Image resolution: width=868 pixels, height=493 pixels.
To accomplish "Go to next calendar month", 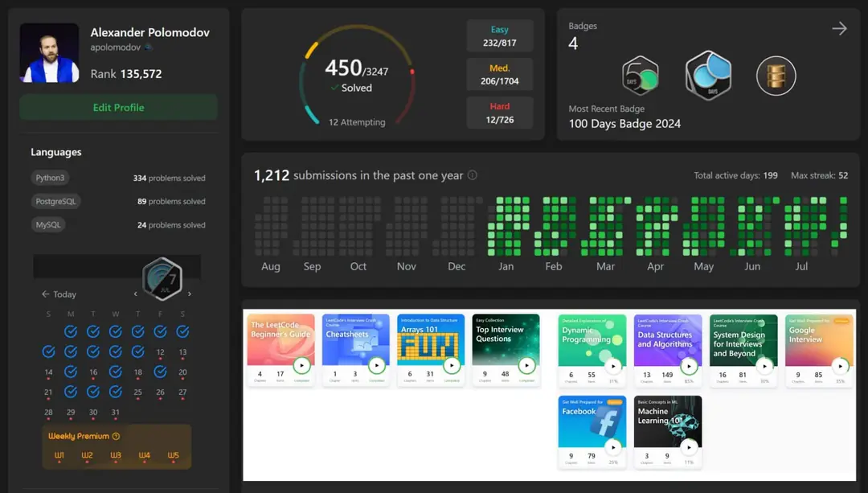I will (190, 294).
